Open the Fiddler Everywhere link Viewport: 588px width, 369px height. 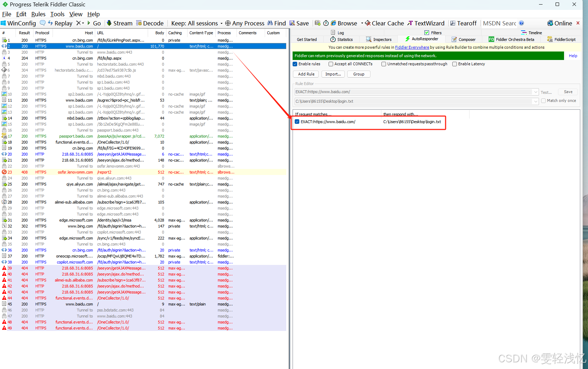[x=412, y=47]
